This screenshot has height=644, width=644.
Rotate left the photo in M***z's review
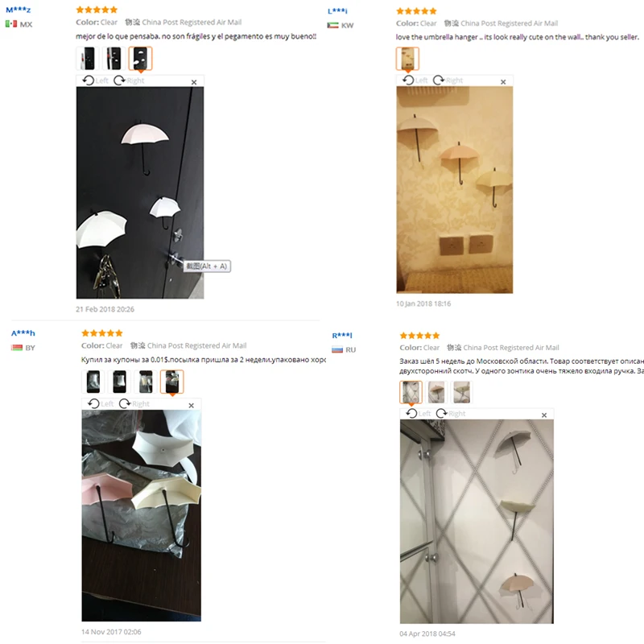(x=96, y=80)
